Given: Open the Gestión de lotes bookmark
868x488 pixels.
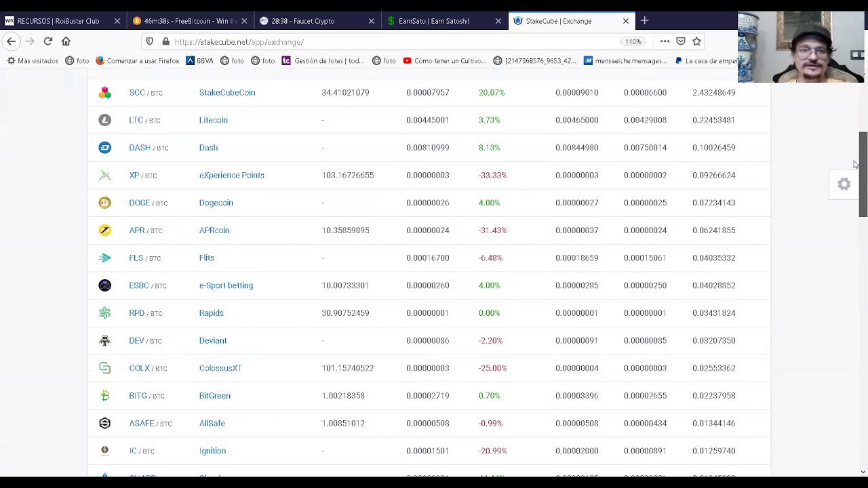Looking at the screenshot, I should pyautogui.click(x=323, y=61).
